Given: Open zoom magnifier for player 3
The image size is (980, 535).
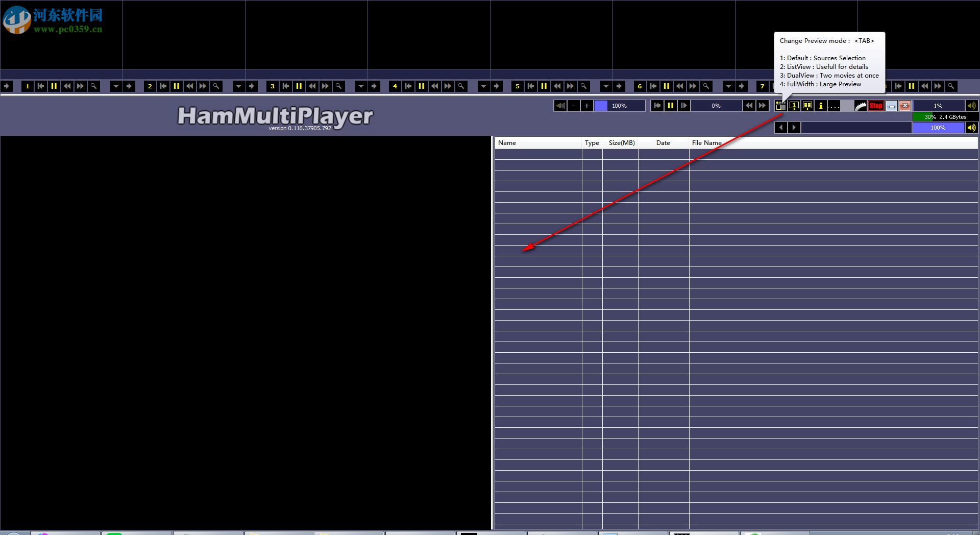Looking at the screenshot, I should click(339, 86).
